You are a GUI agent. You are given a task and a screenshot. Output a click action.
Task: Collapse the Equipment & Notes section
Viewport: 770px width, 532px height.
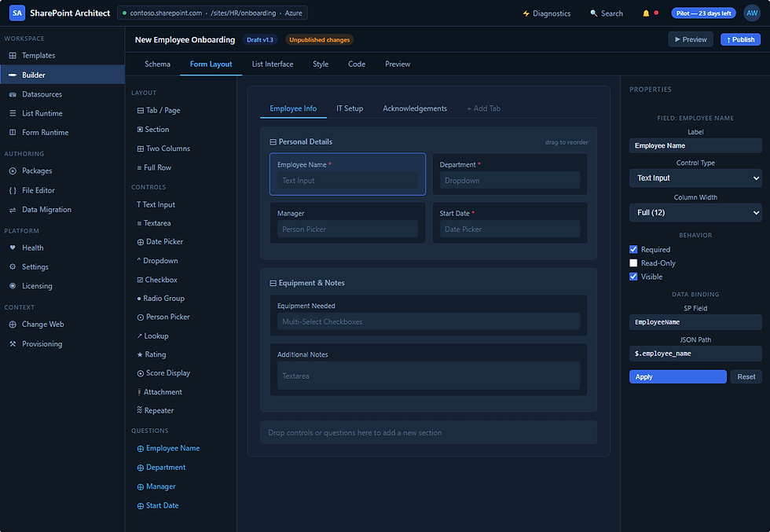click(273, 284)
